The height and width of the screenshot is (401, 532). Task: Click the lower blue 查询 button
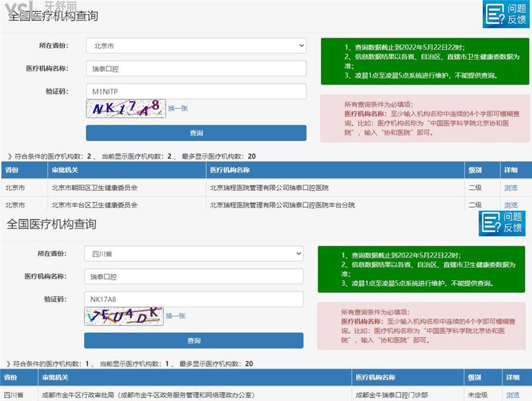[193, 341]
